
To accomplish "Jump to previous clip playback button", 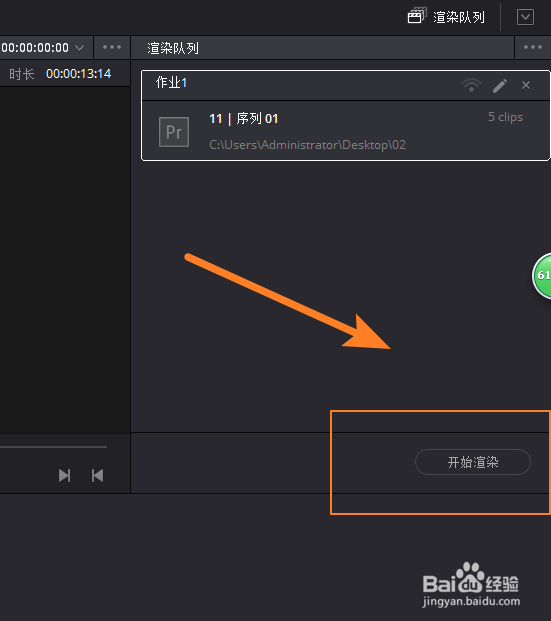I will pos(97,475).
